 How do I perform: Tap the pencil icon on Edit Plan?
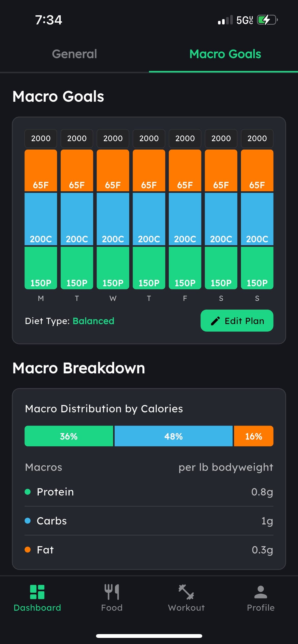[215, 321]
